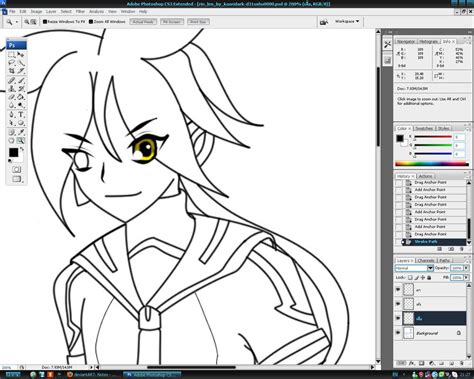Select the Brush tool

tap(21, 80)
